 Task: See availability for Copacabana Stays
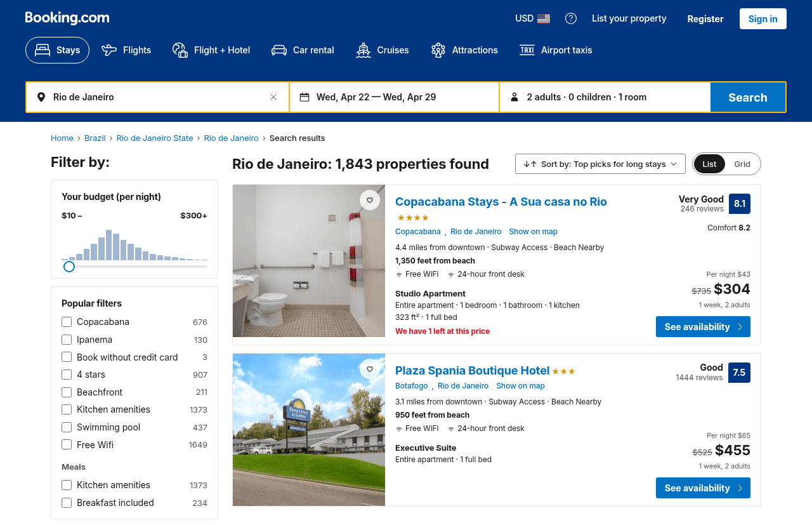(703, 327)
